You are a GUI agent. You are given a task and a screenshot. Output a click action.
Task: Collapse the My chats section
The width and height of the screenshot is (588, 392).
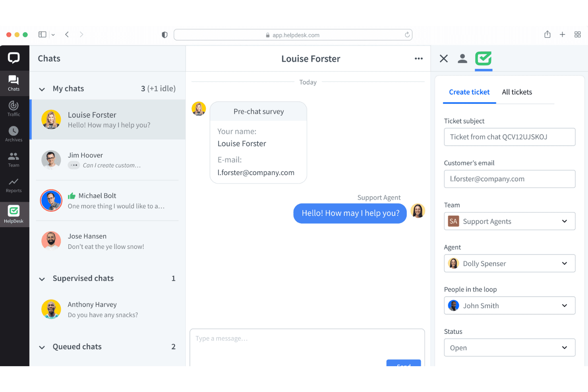point(42,89)
